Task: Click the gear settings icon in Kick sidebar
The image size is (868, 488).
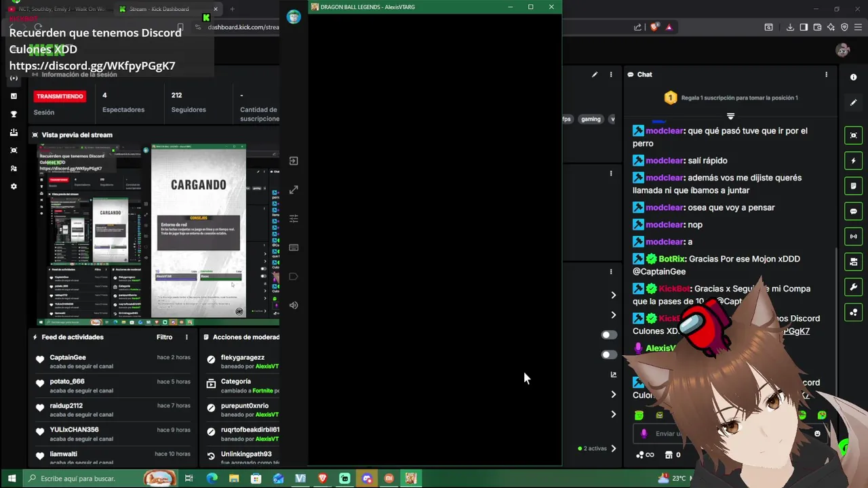Action: coord(14,186)
